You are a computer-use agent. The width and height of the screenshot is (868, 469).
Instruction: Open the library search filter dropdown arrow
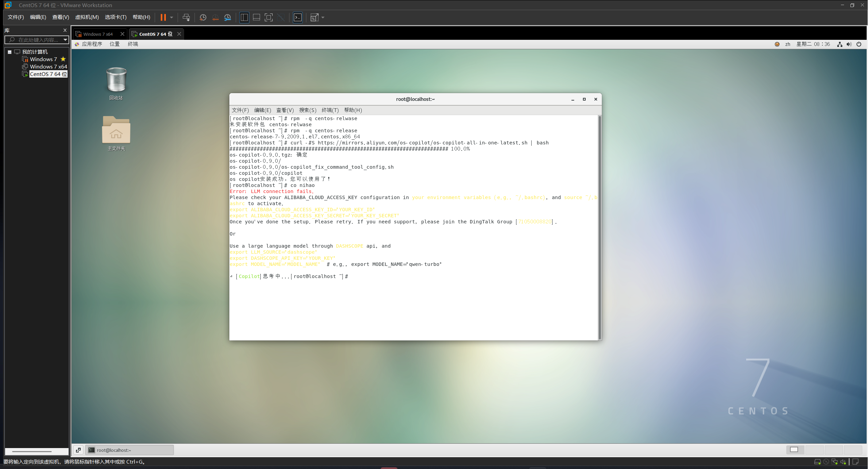(66, 40)
